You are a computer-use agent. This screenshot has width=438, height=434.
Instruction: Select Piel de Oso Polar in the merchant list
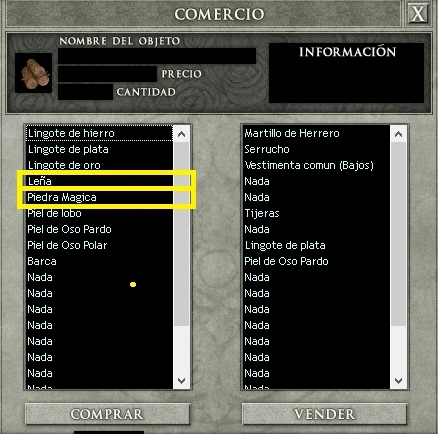(x=99, y=245)
